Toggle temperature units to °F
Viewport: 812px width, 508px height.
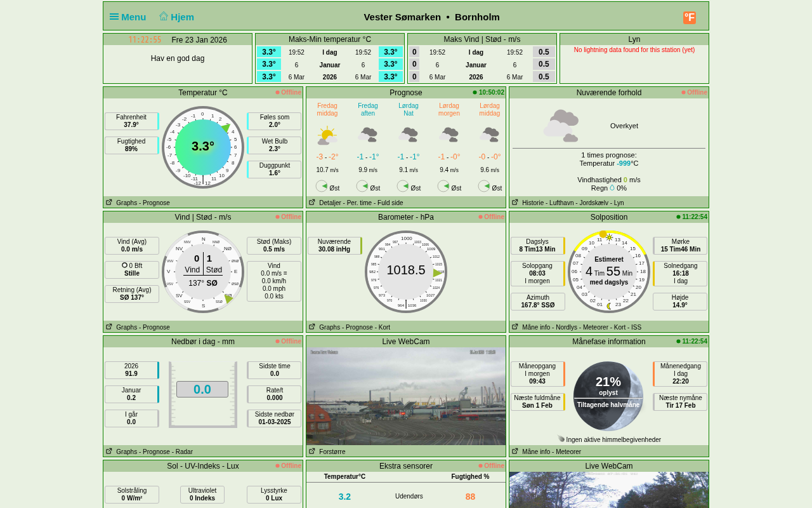click(690, 18)
